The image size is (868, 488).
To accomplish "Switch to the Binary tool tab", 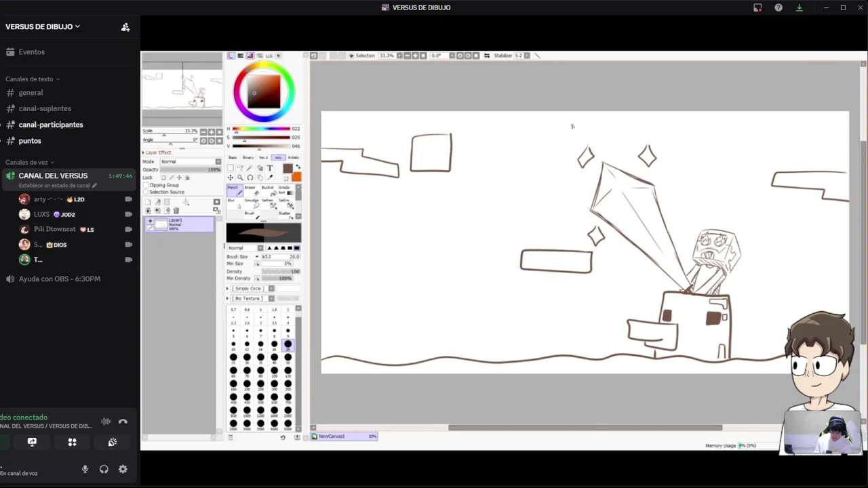I will [248, 157].
